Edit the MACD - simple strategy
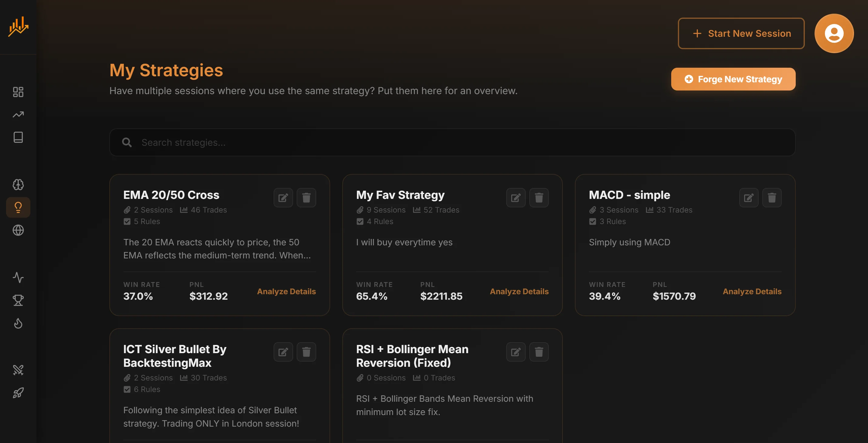Screen dimensions: 868x443 pyautogui.click(x=749, y=197)
